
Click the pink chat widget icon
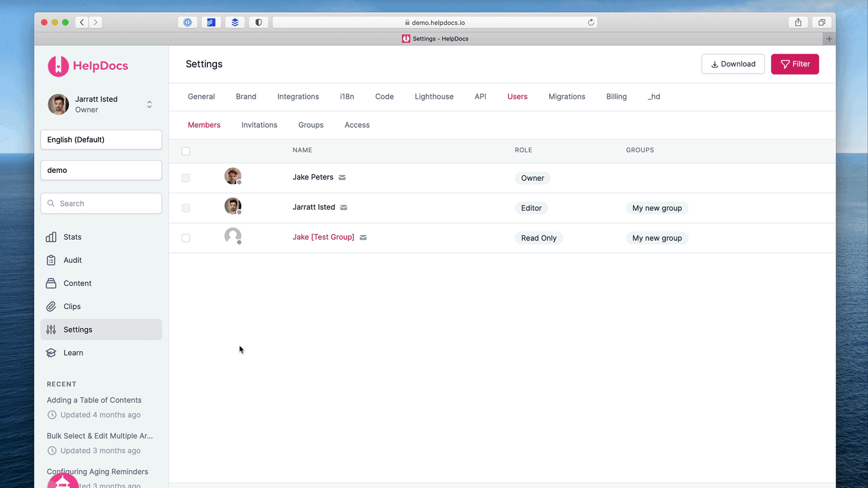click(63, 481)
